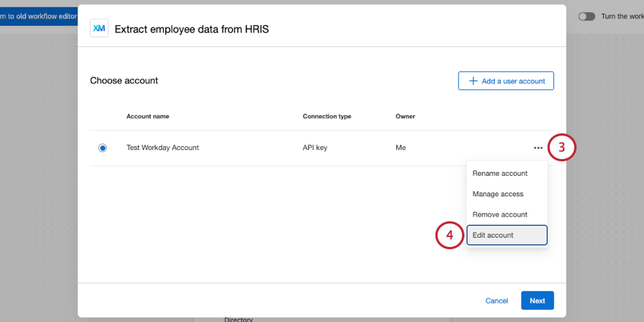Click the Next button

[x=537, y=301]
